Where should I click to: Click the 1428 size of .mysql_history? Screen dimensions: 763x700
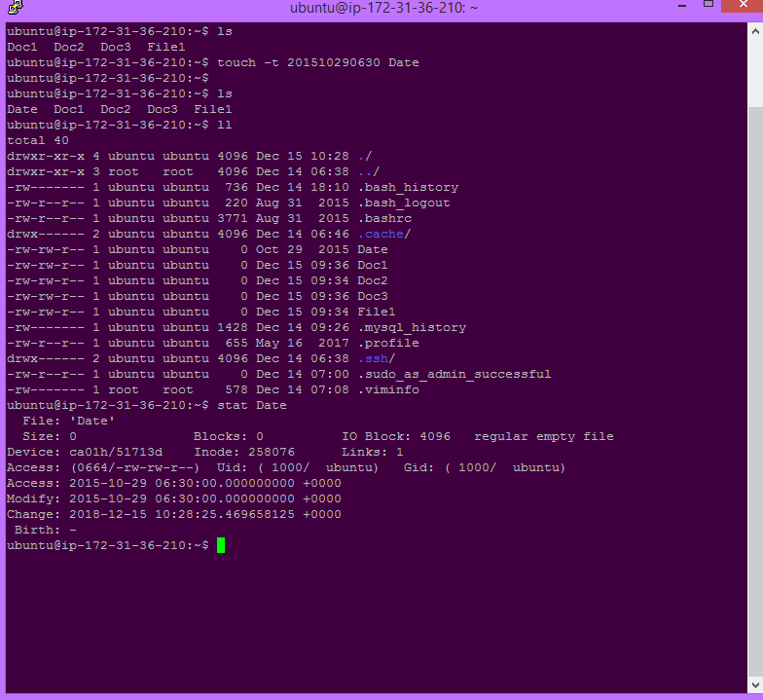point(233,327)
